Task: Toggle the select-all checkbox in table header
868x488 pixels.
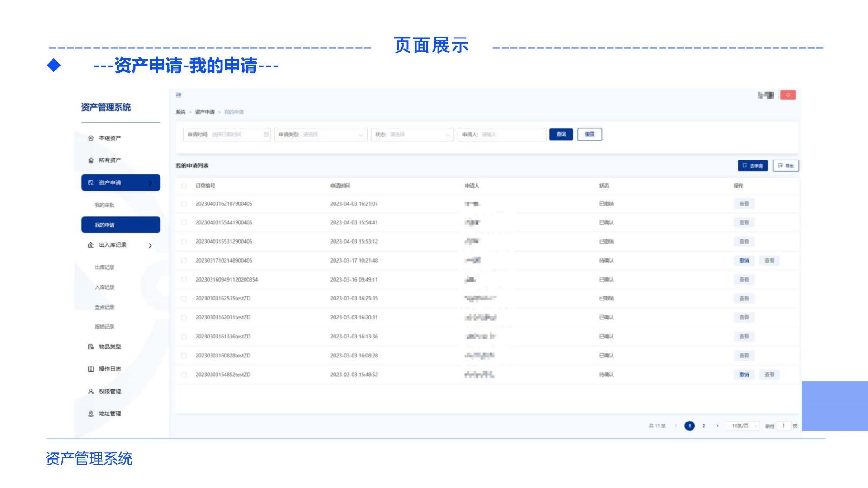Action: tap(184, 186)
